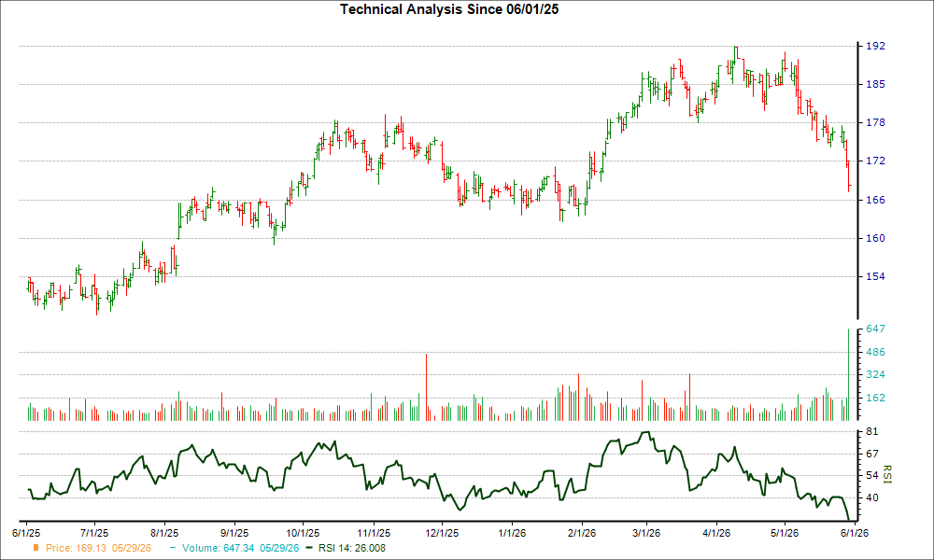
Task: Click the dark green RSI legend marker
Action: 308,548
